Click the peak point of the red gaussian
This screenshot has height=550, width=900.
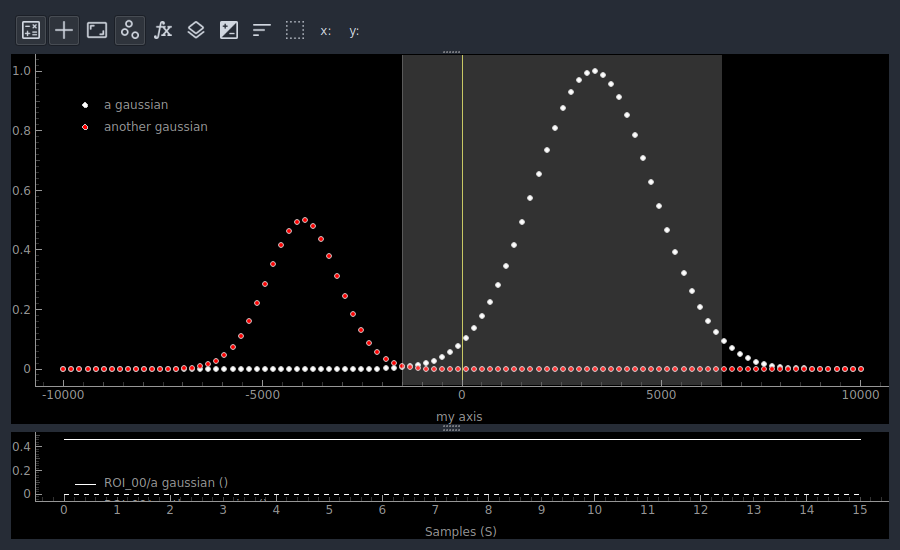305,220
